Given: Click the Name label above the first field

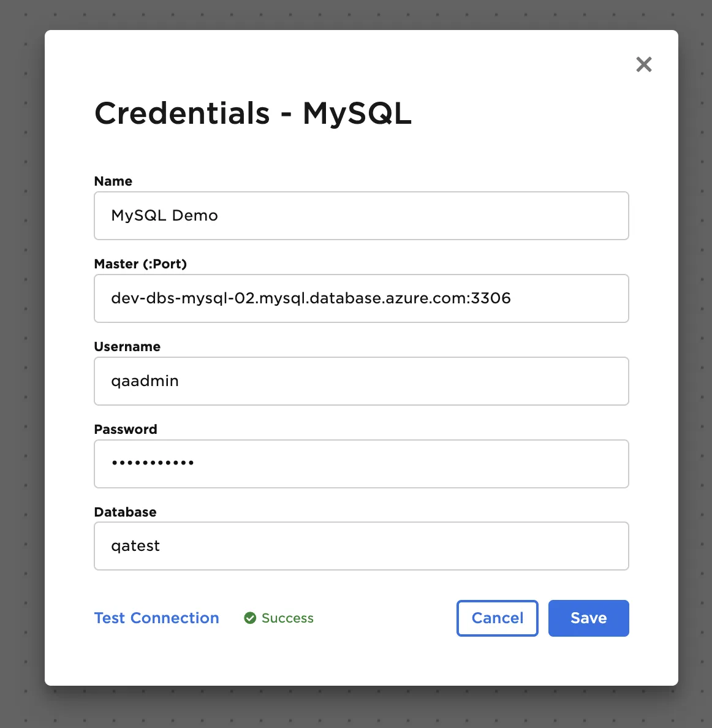Looking at the screenshot, I should point(113,181).
